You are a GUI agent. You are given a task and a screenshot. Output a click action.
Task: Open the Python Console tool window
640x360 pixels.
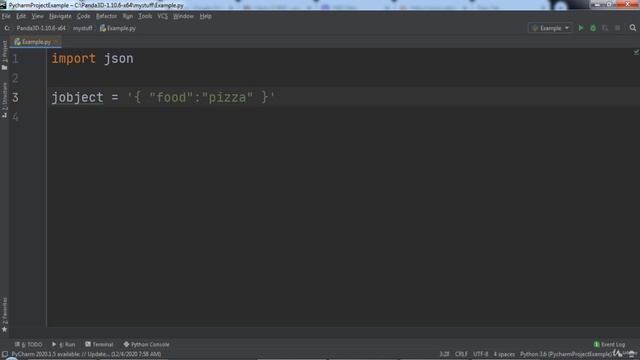pos(147,344)
